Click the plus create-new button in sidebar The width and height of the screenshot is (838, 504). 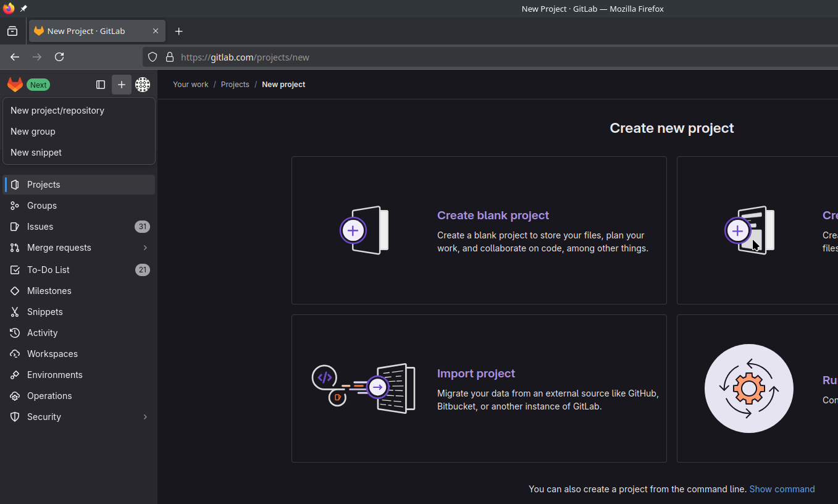pyautogui.click(x=122, y=85)
